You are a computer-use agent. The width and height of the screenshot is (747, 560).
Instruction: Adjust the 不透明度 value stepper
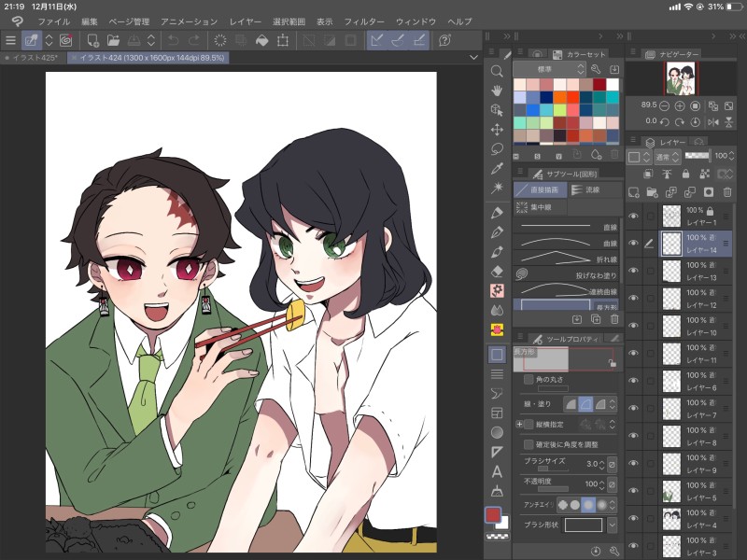pos(601,484)
